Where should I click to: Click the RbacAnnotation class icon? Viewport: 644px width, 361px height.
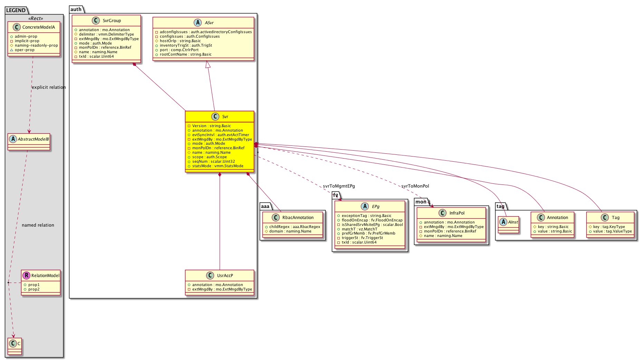pos(275,218)
